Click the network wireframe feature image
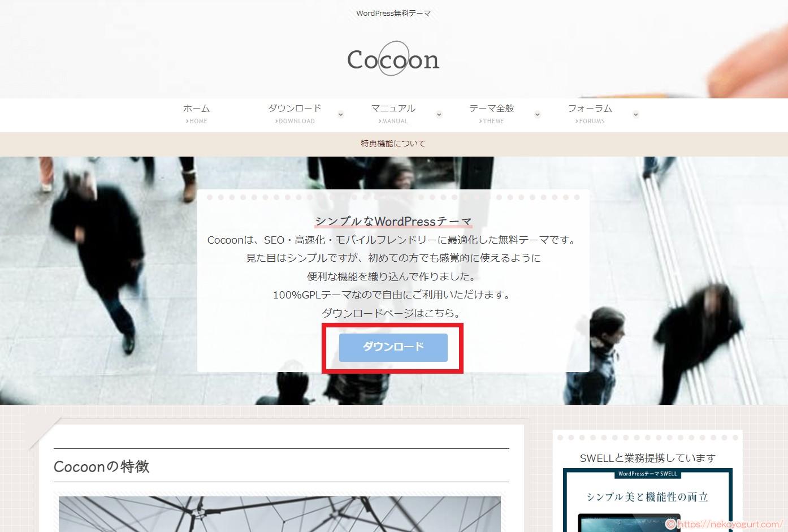This screenshot has height=532, width=788. click(x=280, y=513)
